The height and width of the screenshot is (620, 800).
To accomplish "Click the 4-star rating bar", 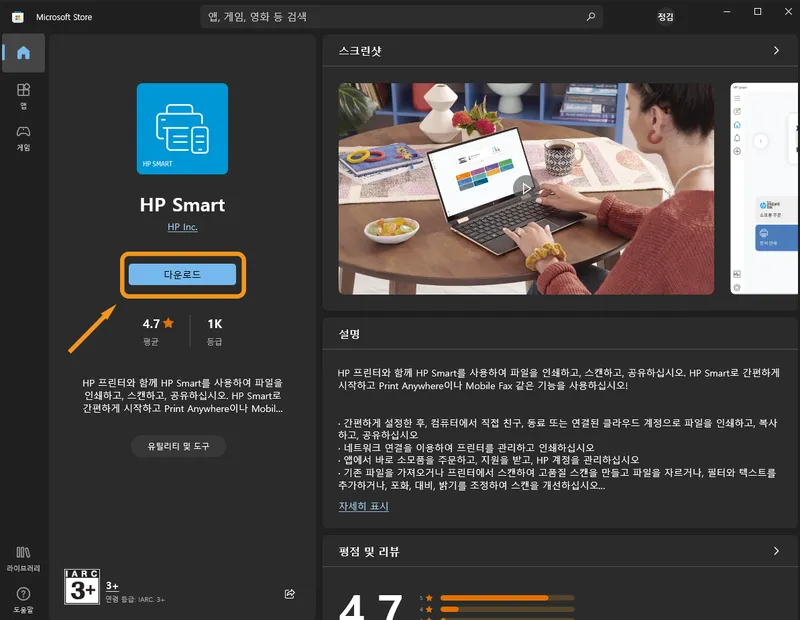I will tap(507, 609).
